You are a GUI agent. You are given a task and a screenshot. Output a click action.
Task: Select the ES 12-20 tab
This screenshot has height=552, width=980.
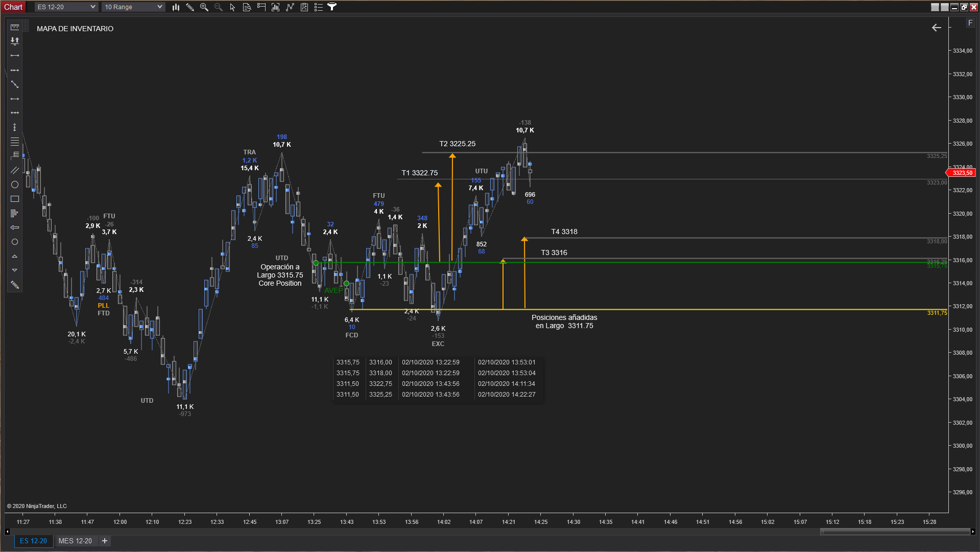33,541
